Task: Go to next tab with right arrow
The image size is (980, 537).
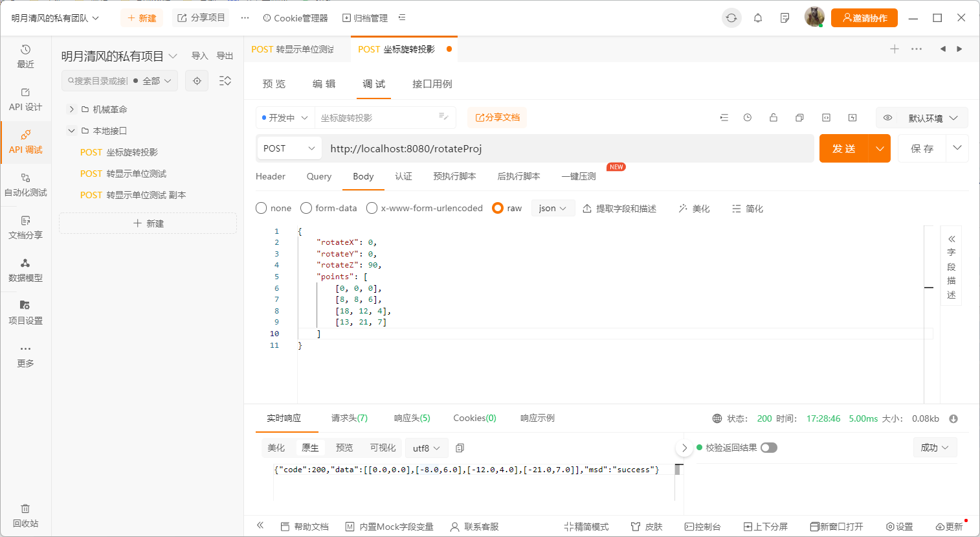Action: 960,49
